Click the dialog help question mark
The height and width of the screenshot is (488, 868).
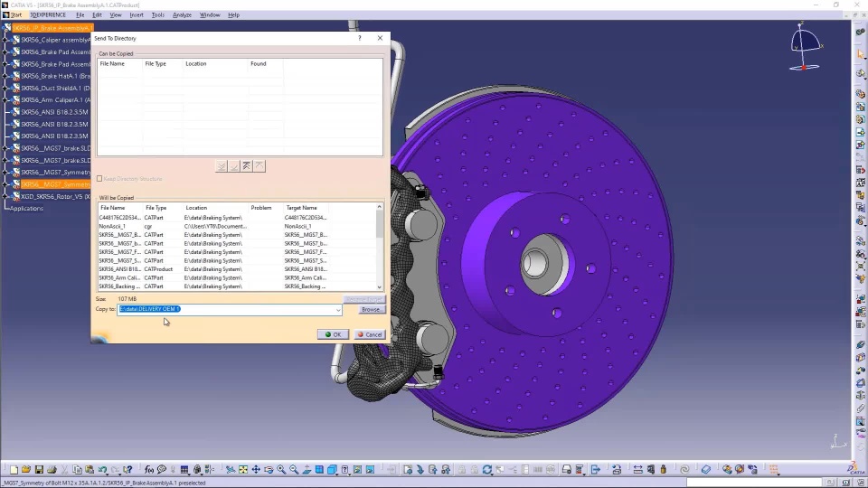pos(359,38)
